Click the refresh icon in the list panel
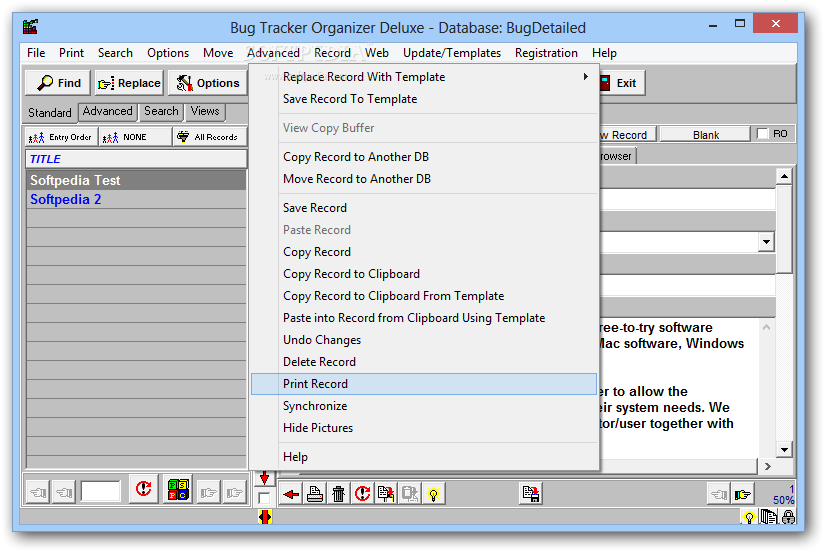This screenshot has width=825, height=552. pyautogui.click(x=144, y=489)
